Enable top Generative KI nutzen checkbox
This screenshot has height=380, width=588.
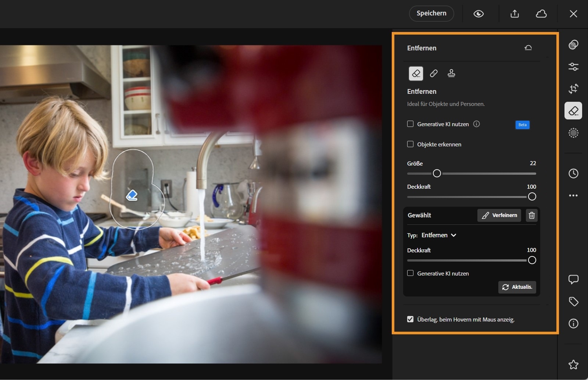click(x=410, y=124)
